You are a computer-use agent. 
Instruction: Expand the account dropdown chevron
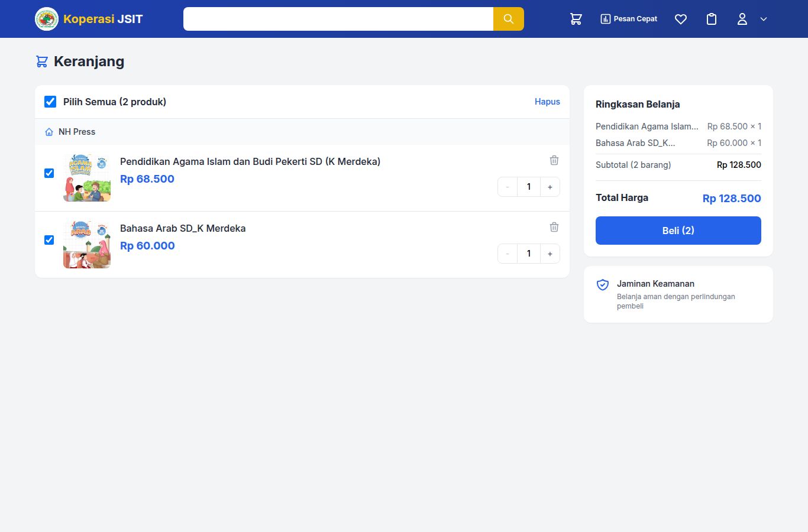tap(764, 19)
